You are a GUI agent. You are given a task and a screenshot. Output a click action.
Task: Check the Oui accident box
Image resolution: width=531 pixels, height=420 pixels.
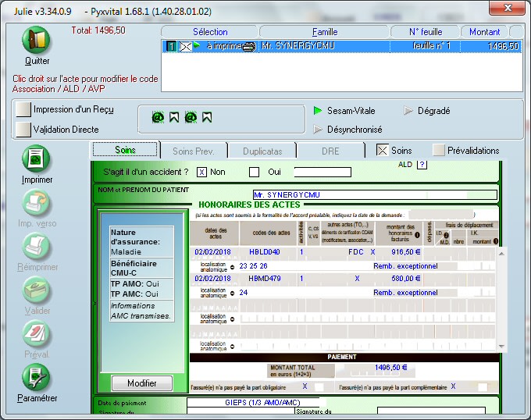click(x=254, y=172)
